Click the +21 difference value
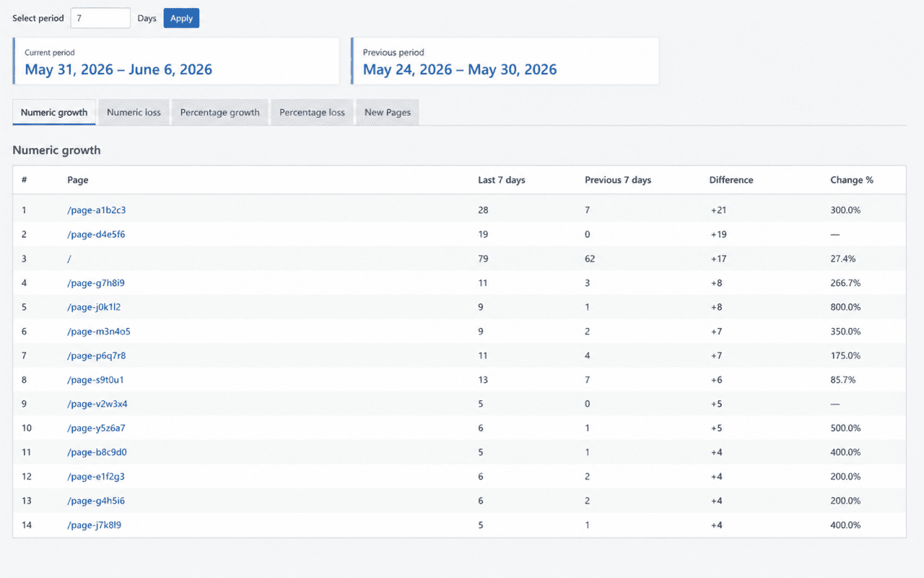The image size is (924, 578). pos(718,210)
